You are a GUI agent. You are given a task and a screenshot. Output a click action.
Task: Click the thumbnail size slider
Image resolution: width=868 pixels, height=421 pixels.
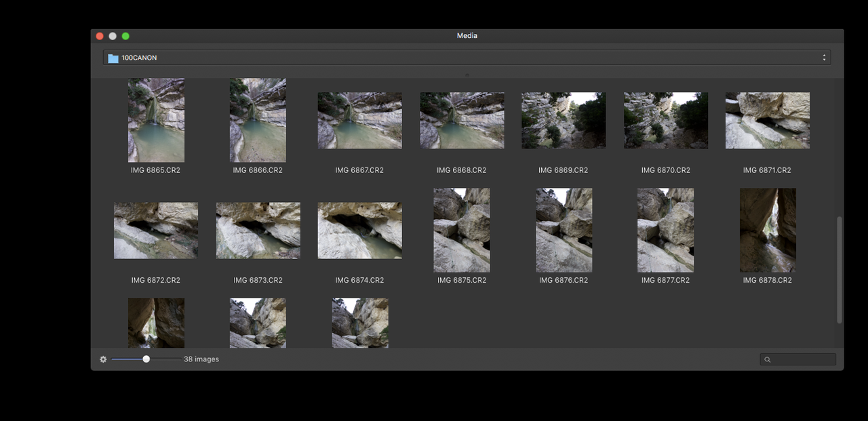tap(146, 359)
